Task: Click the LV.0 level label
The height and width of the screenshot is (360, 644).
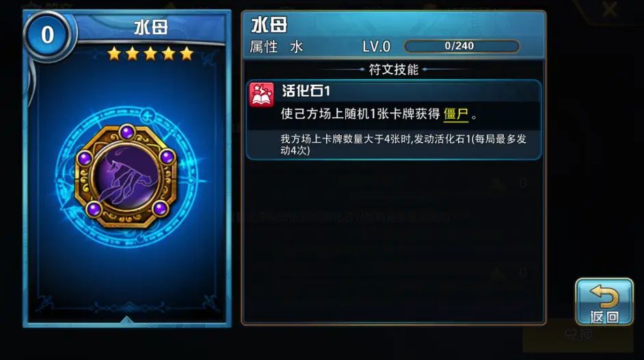Action: (376, 47)
